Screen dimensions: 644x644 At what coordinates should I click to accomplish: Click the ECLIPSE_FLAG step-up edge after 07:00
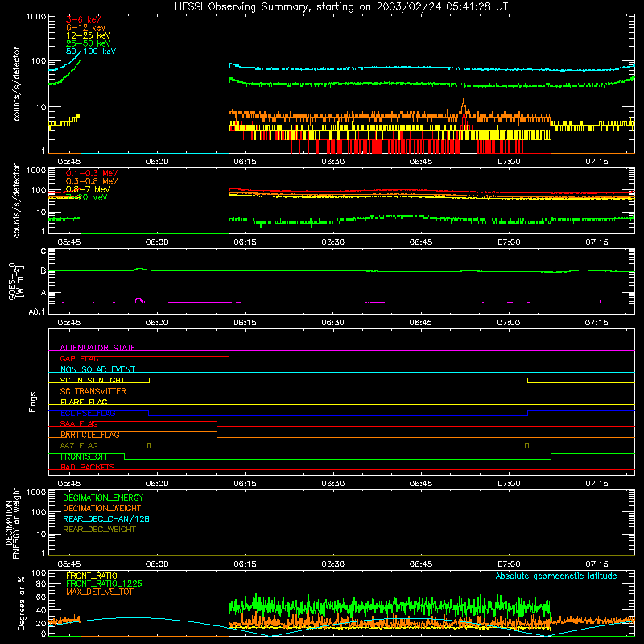tap(527, 413)
